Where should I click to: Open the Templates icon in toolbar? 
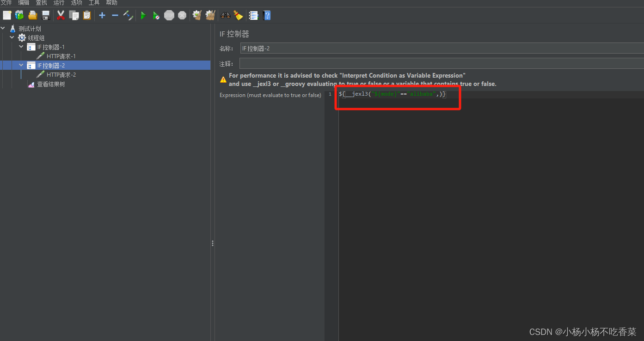[x=19, y=15]
